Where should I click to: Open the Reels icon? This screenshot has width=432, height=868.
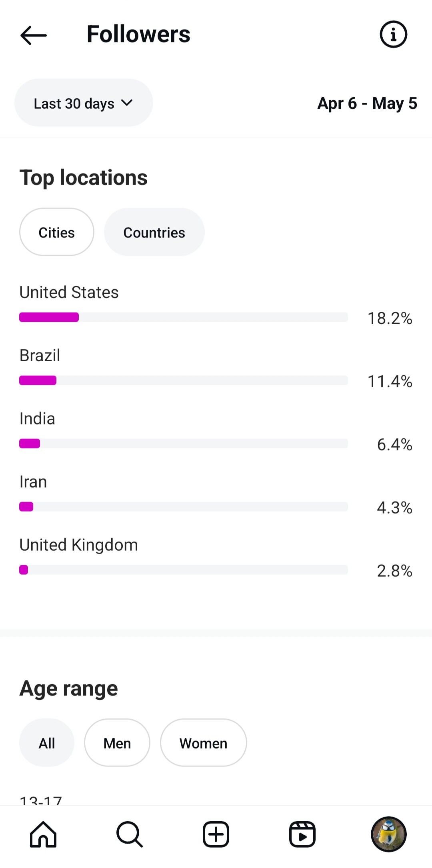point(302,834)
